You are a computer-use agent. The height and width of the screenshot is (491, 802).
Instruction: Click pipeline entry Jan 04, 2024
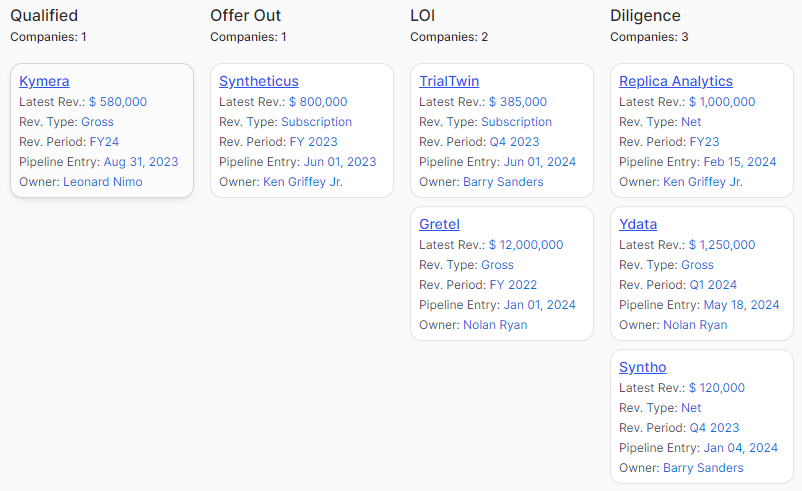(741, 448)
